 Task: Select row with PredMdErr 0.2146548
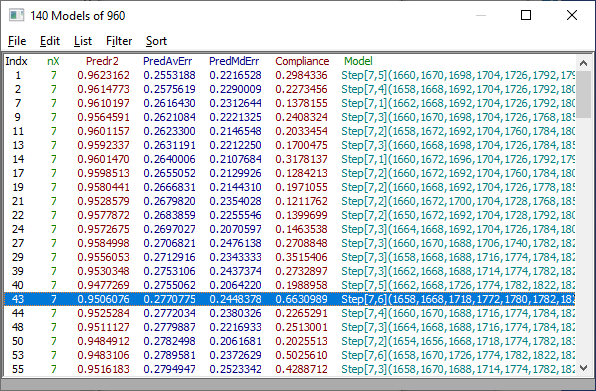click(x=290, y=131)
